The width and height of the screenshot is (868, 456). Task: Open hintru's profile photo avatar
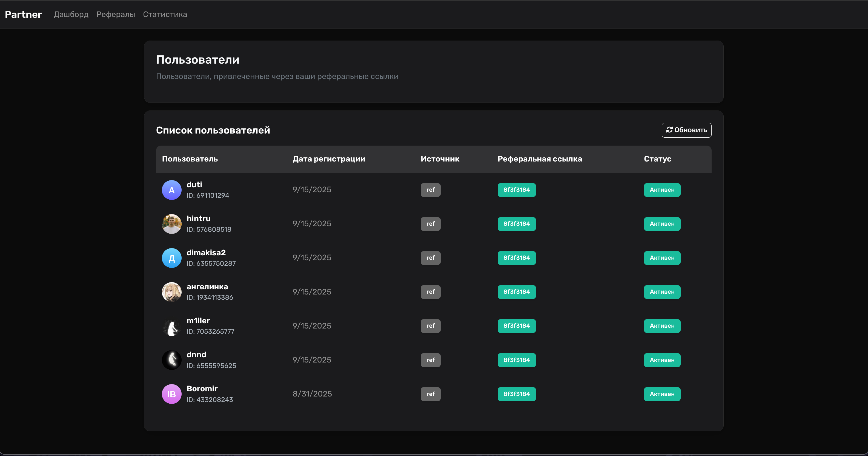(x=171, y=224)
